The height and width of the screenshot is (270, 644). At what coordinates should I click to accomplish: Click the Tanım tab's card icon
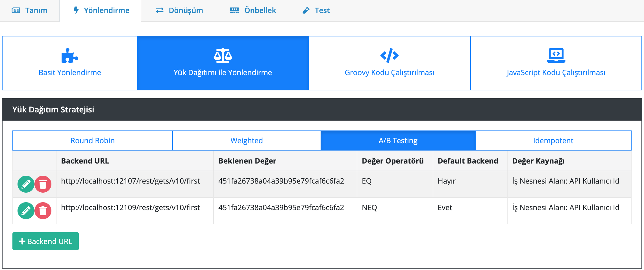click(x=16, y=10)
